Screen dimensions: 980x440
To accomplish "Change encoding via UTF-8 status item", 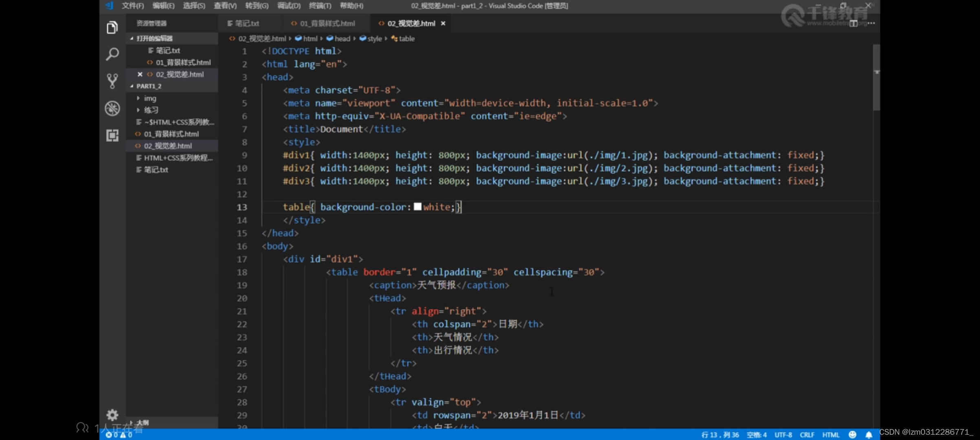I will pos(783,435).
